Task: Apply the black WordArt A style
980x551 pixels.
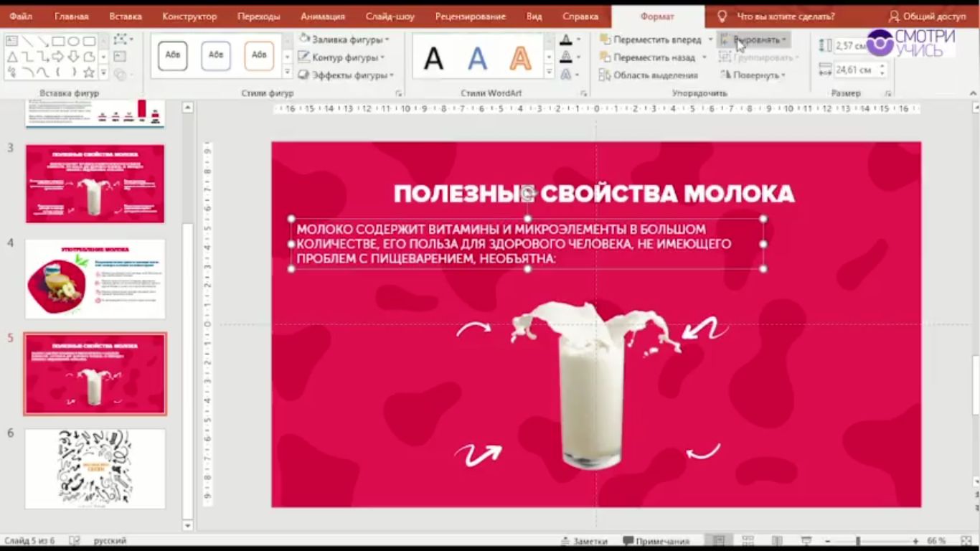Action: tap(433, 58)
